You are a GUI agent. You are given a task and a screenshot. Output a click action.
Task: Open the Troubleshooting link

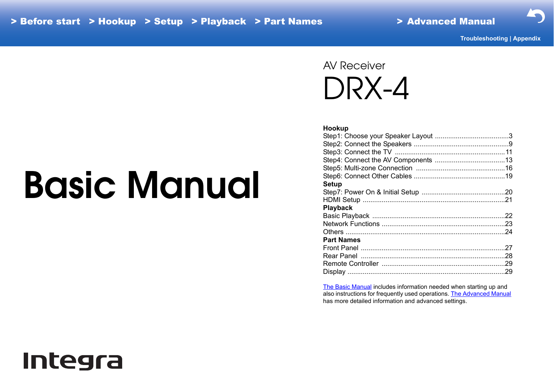pyautogui.click(x=484, y=38)
